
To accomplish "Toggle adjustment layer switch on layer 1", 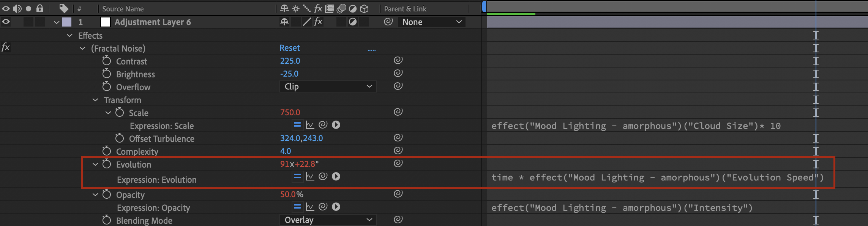I will tap(353, 22).
